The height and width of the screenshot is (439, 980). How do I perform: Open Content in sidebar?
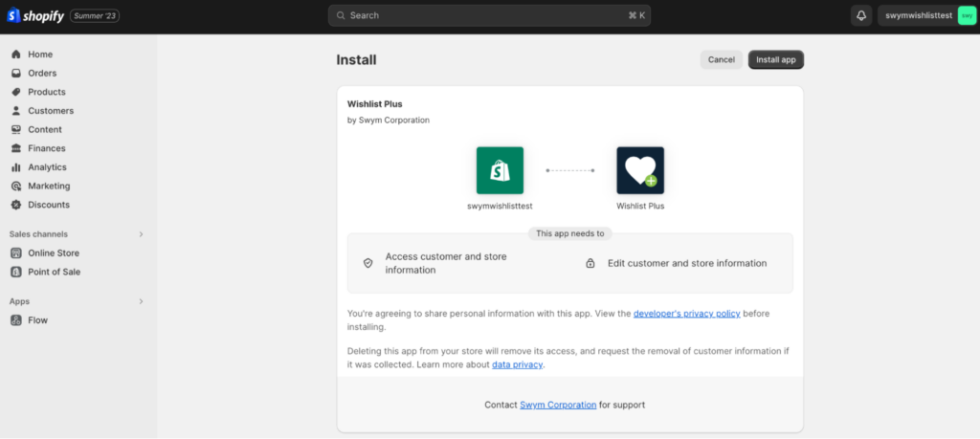point(44,129)
